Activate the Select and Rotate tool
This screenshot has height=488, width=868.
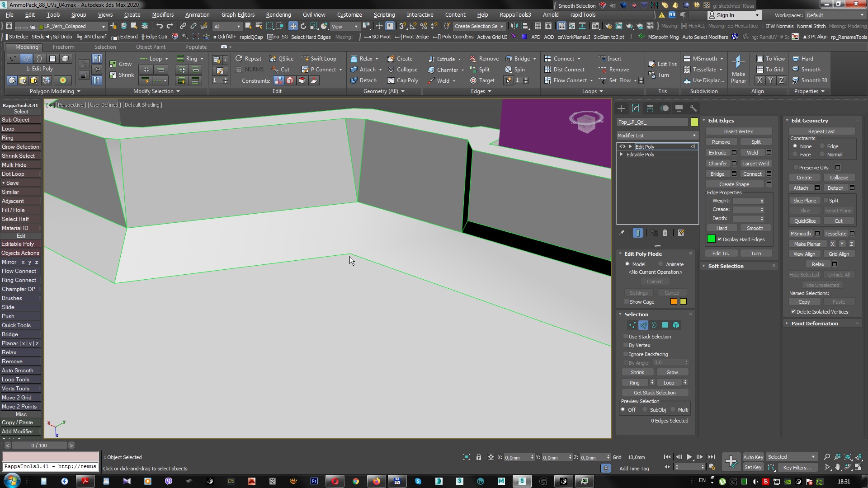(x=303, y=26)
